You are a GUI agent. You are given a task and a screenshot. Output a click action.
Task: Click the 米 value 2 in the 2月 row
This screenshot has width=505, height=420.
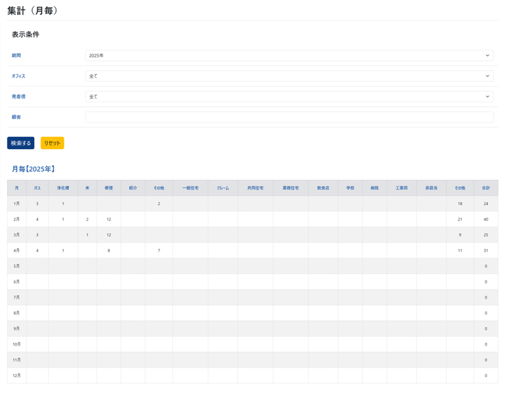[87, 219]
